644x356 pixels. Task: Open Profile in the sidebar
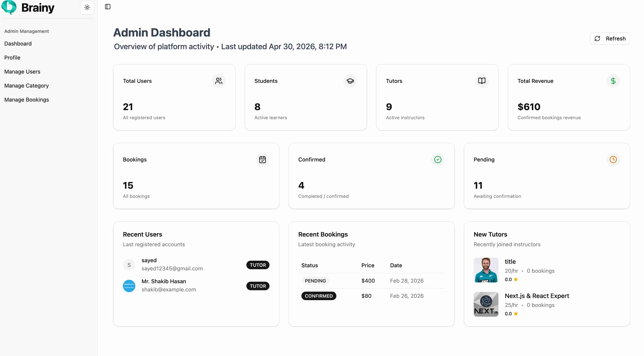[x=12, y=58]
